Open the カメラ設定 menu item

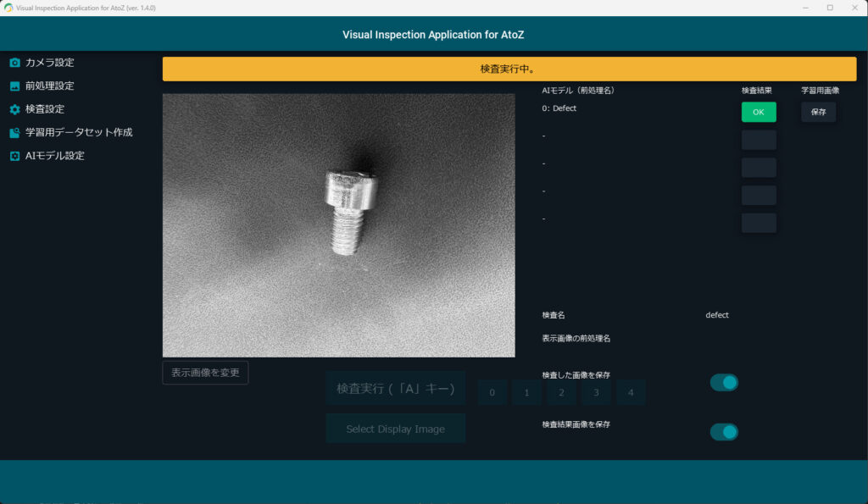[x=49, y=63]
